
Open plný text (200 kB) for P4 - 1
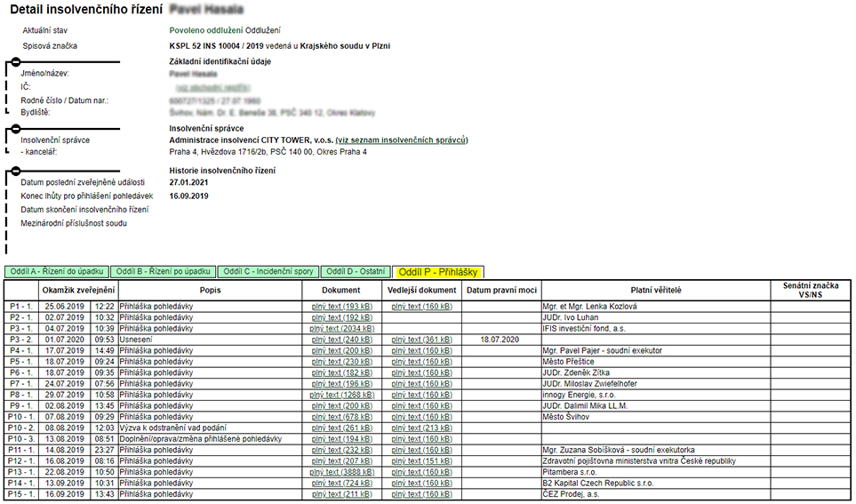[x=341, y=350]
